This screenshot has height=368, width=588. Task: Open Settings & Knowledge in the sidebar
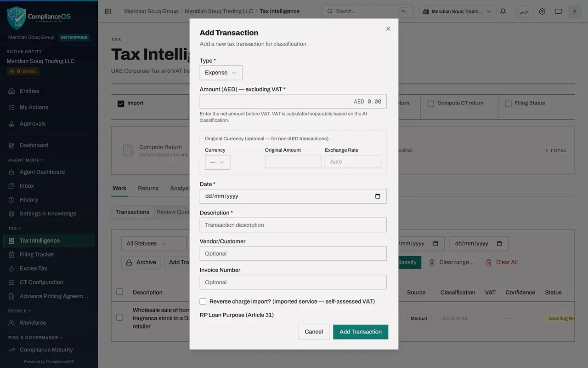pos(49,213)
